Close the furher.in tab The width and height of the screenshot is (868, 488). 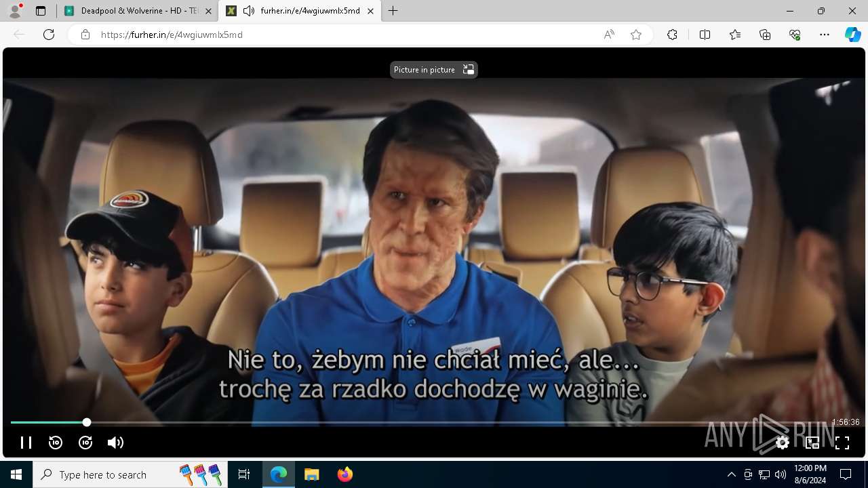370,11
